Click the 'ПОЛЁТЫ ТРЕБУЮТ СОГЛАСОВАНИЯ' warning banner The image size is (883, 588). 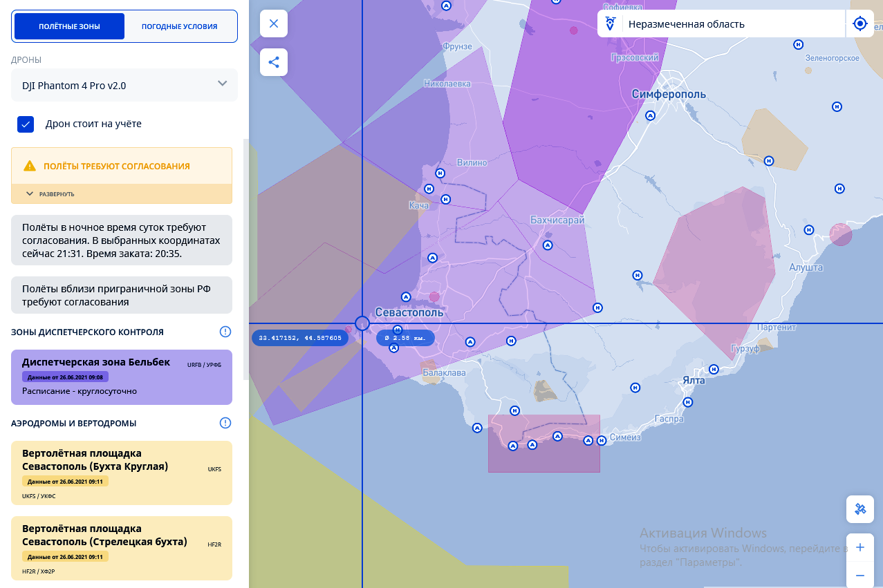pyautogui.click(x=122, y=166)
